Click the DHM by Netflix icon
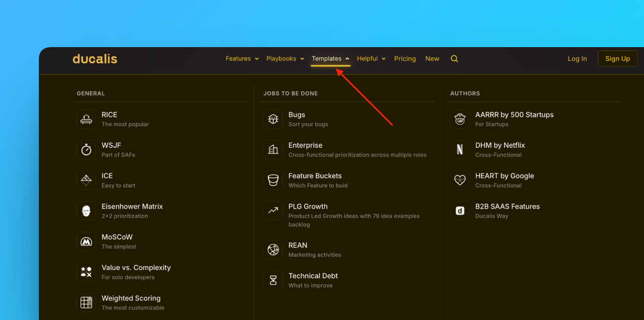Screen dimensions: 644x320 pyautogui.click(x=460, y=150)
